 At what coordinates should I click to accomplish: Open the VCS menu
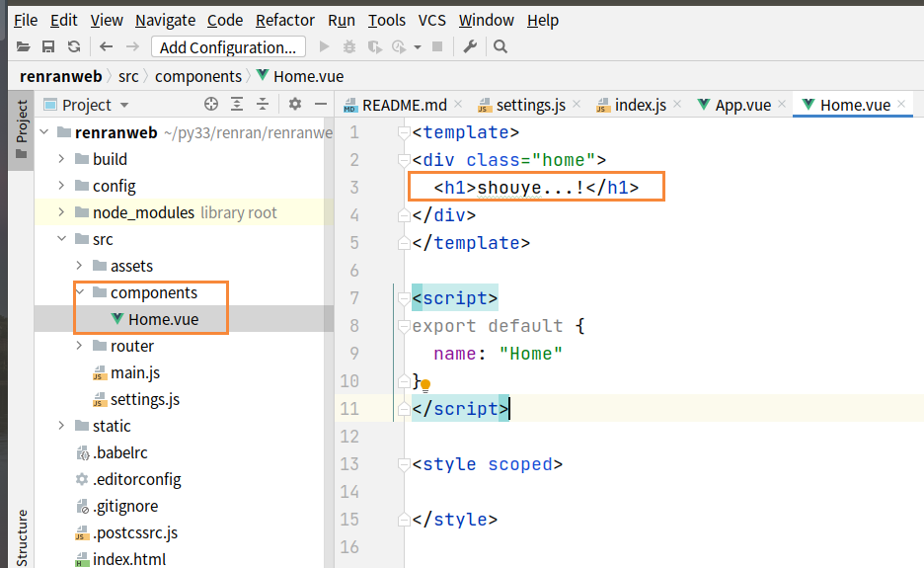tap(432, 20)
